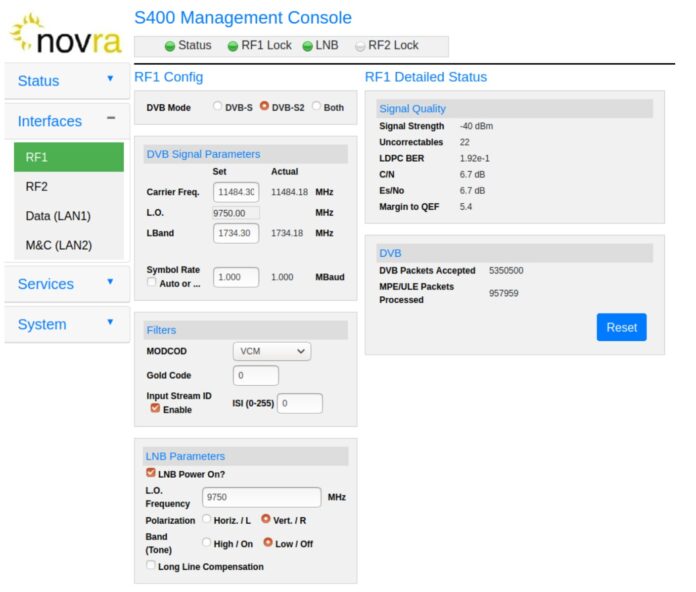Enable Auto symbol rate checkbox

point(151,283)
